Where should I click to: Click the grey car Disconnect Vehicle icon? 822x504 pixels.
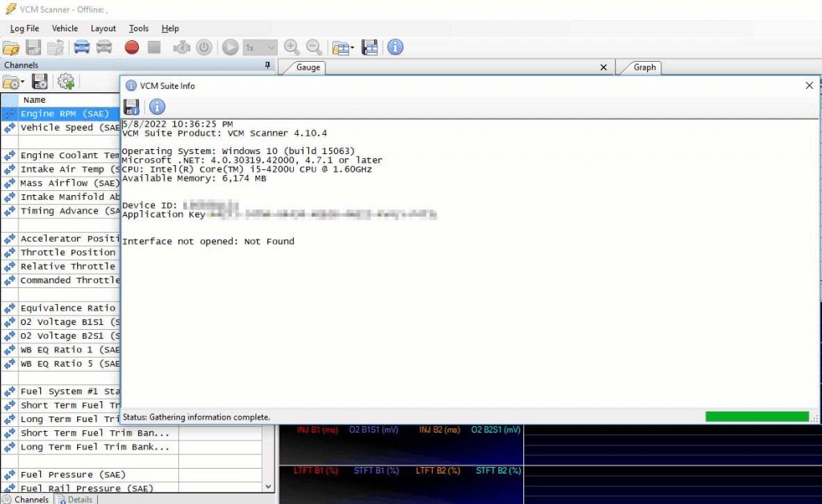(x=104, y=47)
